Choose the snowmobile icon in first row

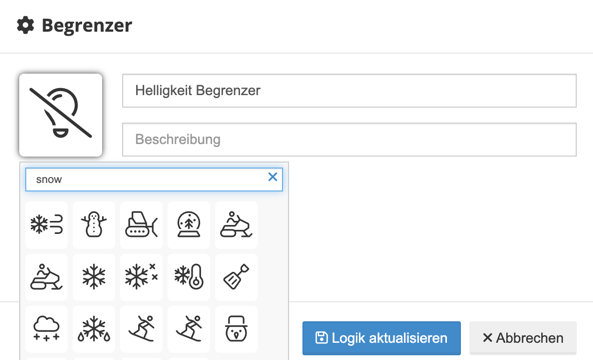(x=236, y=225)
